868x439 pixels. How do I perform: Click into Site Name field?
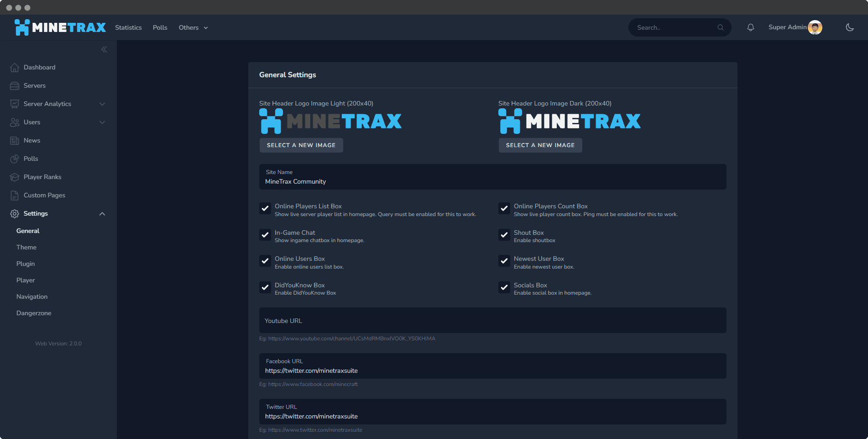click(493, 177)
